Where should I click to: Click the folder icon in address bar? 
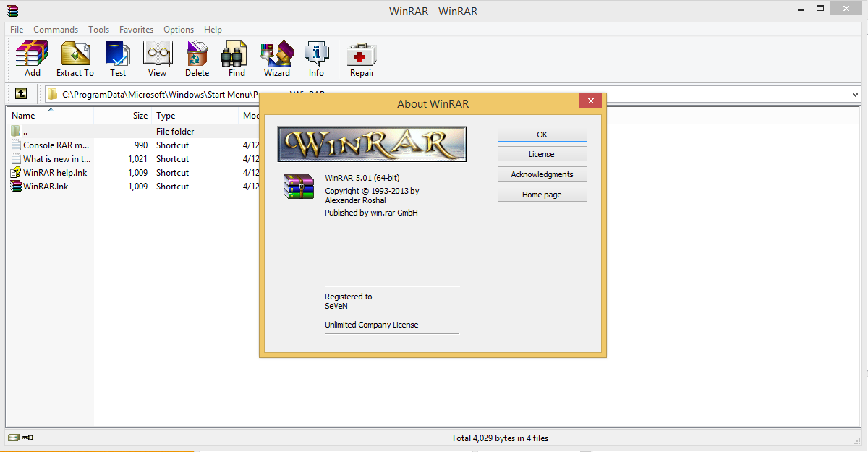[x=53, y=94]
